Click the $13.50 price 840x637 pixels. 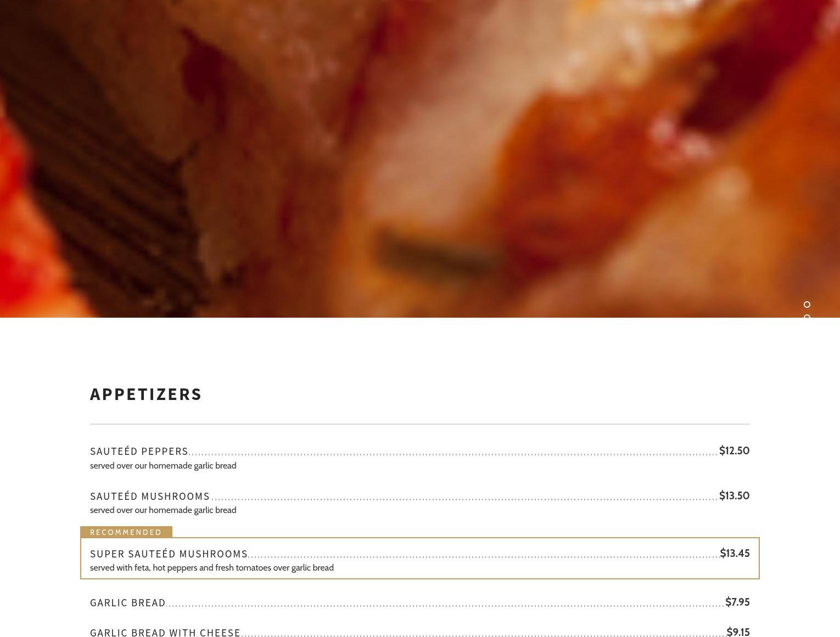point(734,495)
